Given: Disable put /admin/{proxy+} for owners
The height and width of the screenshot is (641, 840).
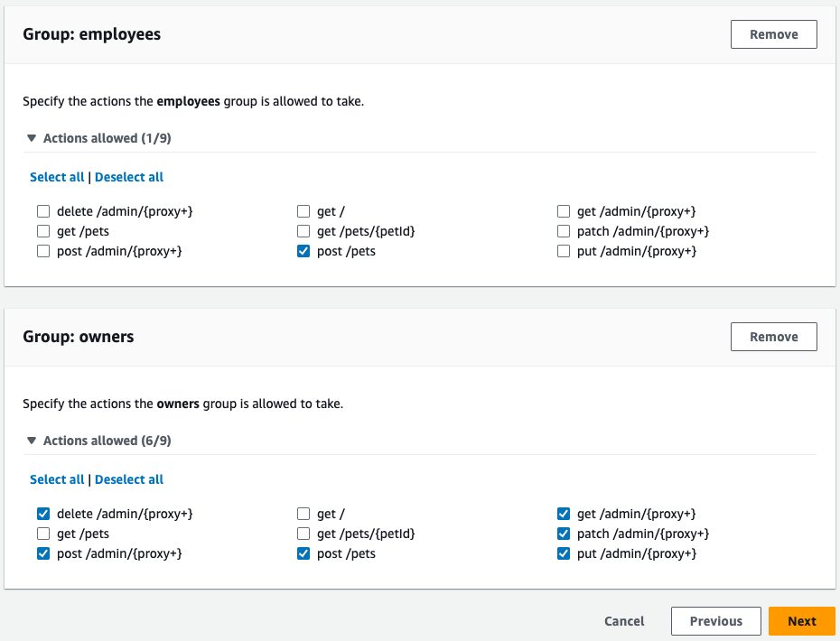Looking at the screenshot, I should click(x=563, y=553).
